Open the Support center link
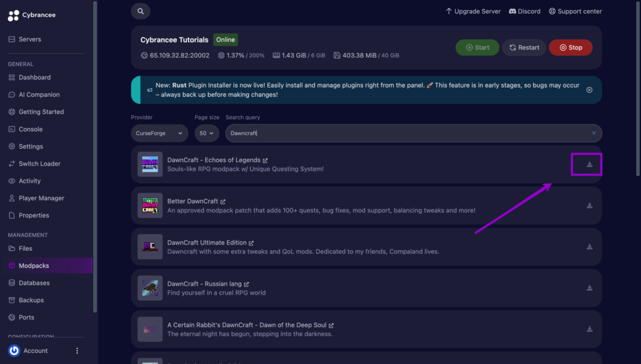Viewport: 641px width, 364px height. point(575,11)
